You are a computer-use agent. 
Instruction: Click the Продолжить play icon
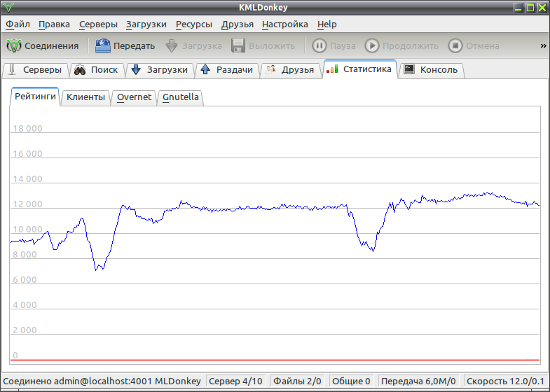pos(372,46)
